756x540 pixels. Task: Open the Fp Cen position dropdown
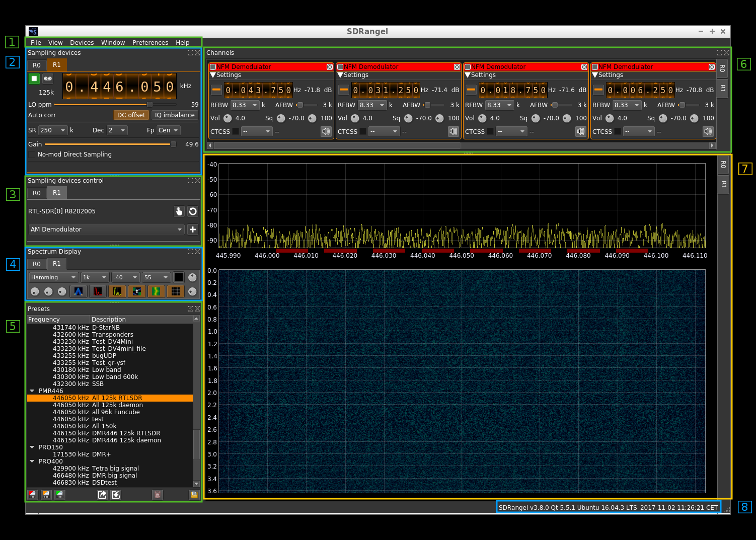tap(168, 130)
